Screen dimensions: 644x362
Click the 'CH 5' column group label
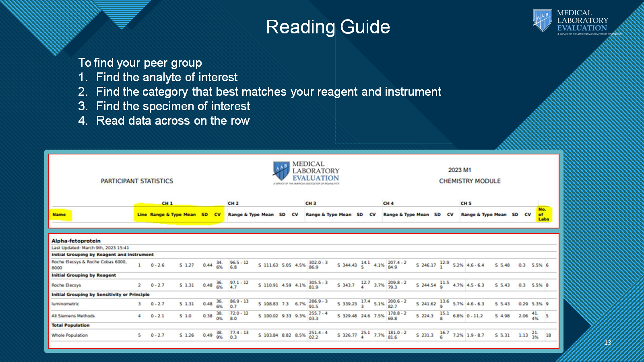[x=466, y=203]
